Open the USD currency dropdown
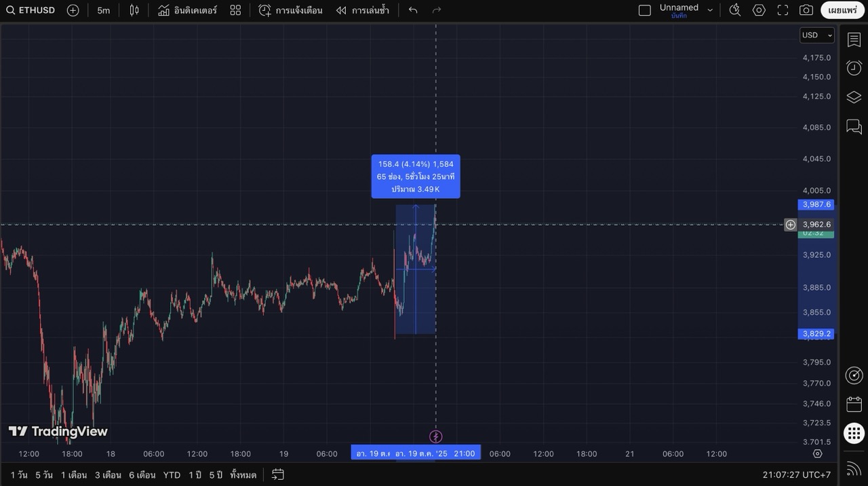Screen dimensions: 868x486 pos(816,35)
